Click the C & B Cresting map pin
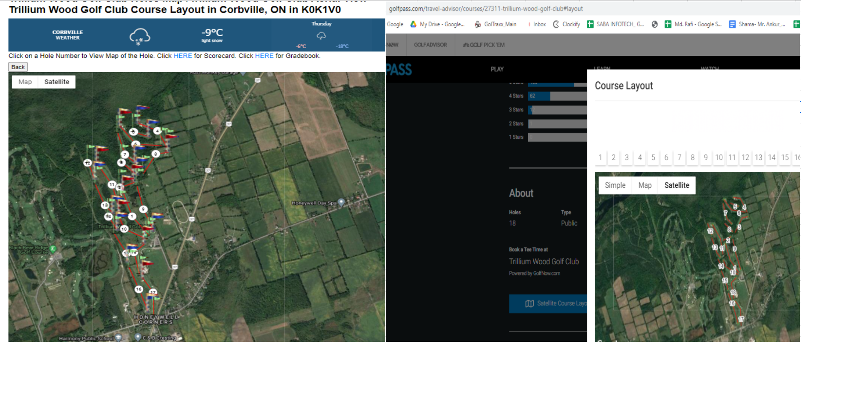Screen dimensions: 868x416 [x=138, y=337]
